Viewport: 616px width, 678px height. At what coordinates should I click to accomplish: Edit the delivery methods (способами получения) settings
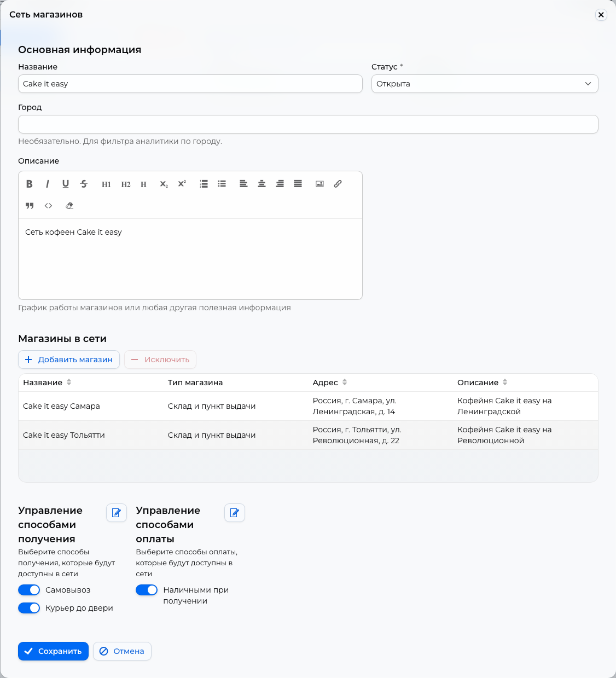117,513
